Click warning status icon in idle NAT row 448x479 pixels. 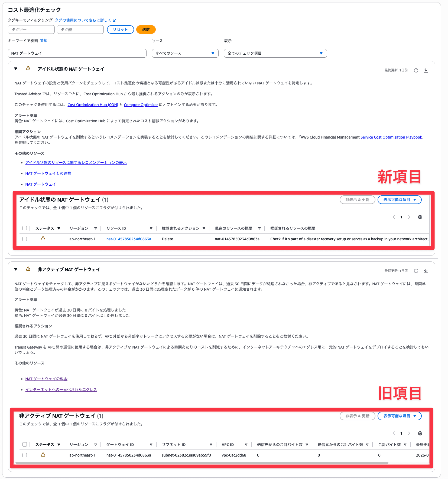coord(43,238)
